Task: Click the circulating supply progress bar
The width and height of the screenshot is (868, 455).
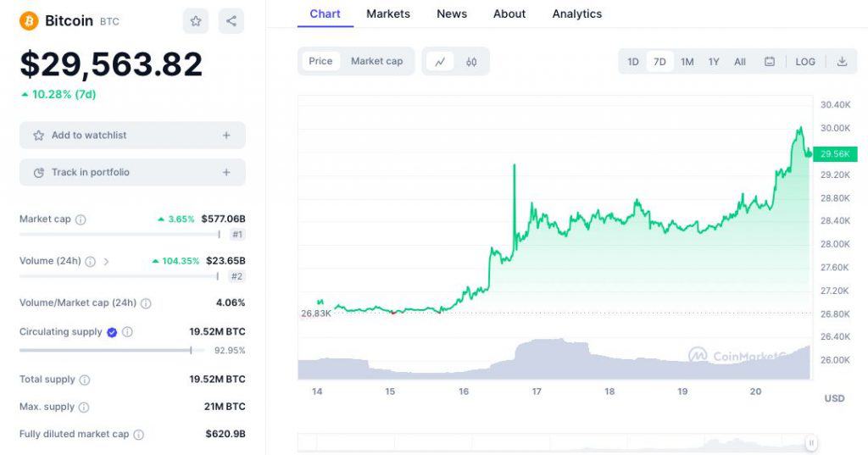Action: click(x=112, y=351)
